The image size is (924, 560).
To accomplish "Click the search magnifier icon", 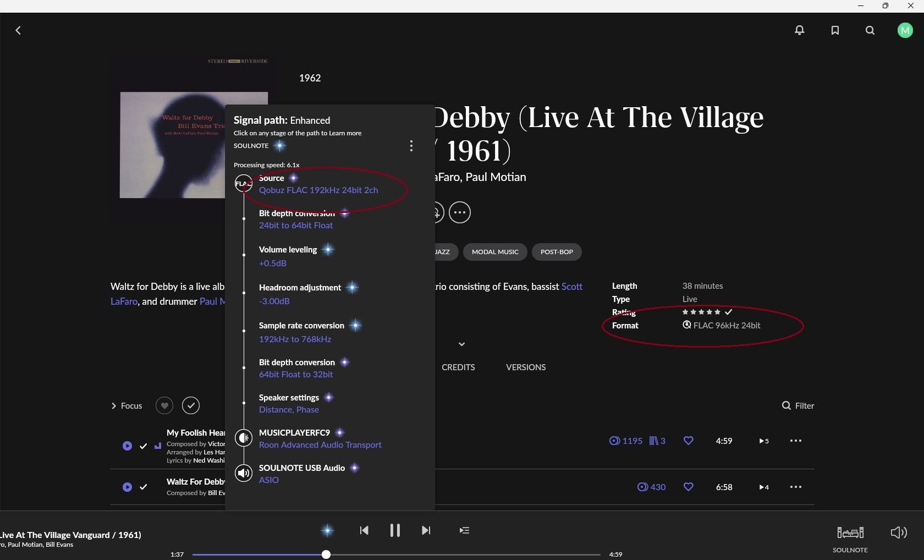I will click(x=870, y=30).
